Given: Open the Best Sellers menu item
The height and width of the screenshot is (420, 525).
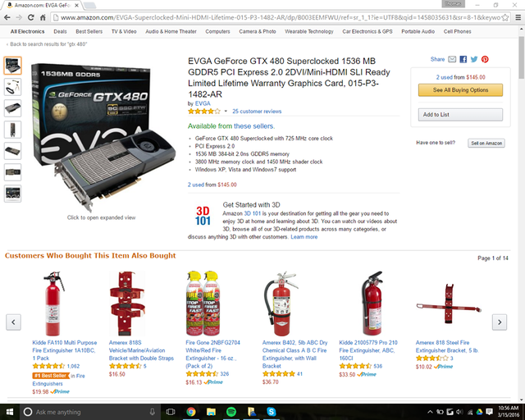Looking at the screenshot, I should point(89,31).
